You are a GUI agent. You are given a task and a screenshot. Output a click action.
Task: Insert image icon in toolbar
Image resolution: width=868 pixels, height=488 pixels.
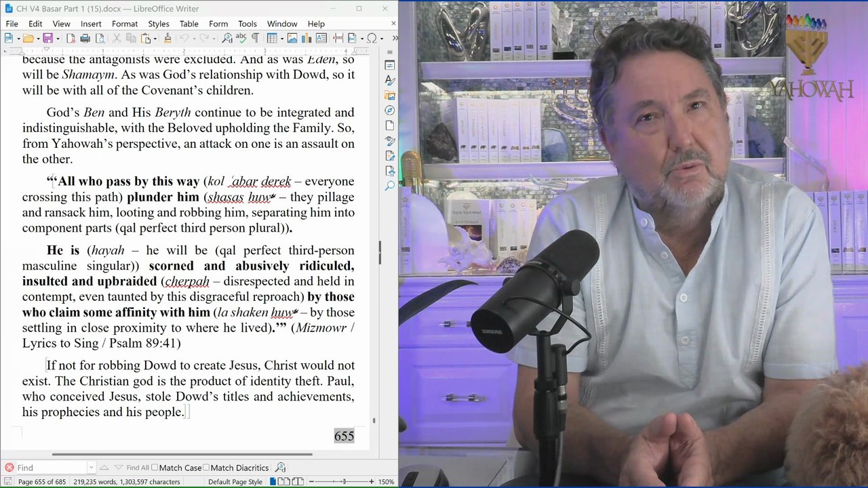click(x=292, y=38)
